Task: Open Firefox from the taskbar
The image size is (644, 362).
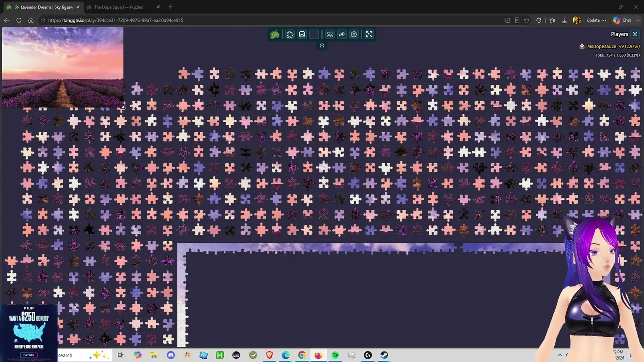Action: tap(318, 355)
